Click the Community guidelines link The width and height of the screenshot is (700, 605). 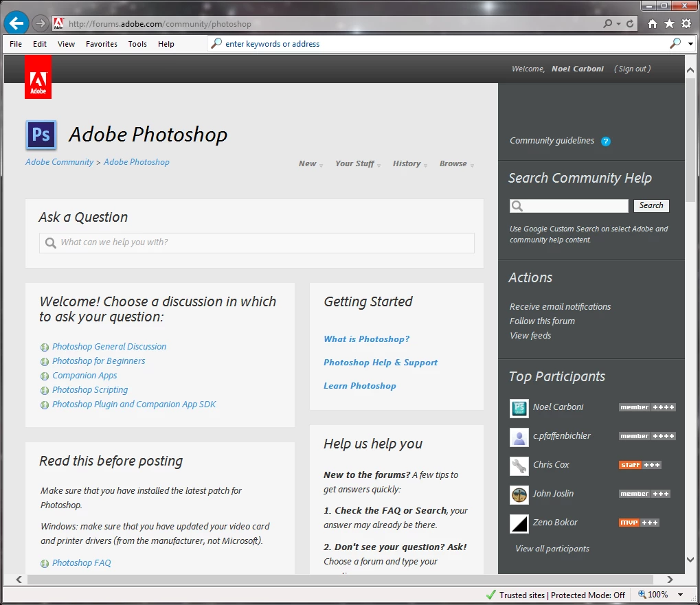pos(552,141)
